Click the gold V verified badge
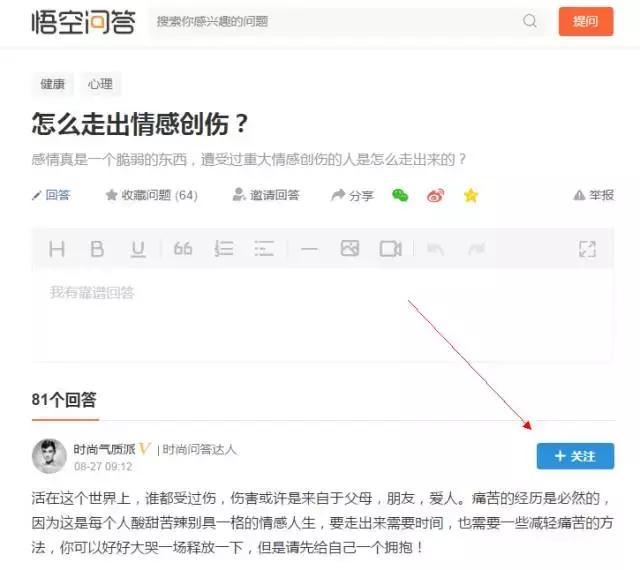 click(x=145, y=449)
